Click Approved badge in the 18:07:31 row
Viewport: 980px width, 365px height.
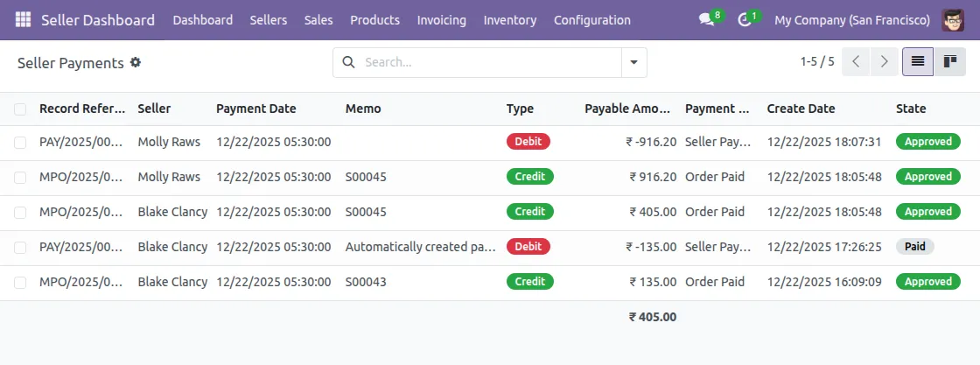coord(928,142)
